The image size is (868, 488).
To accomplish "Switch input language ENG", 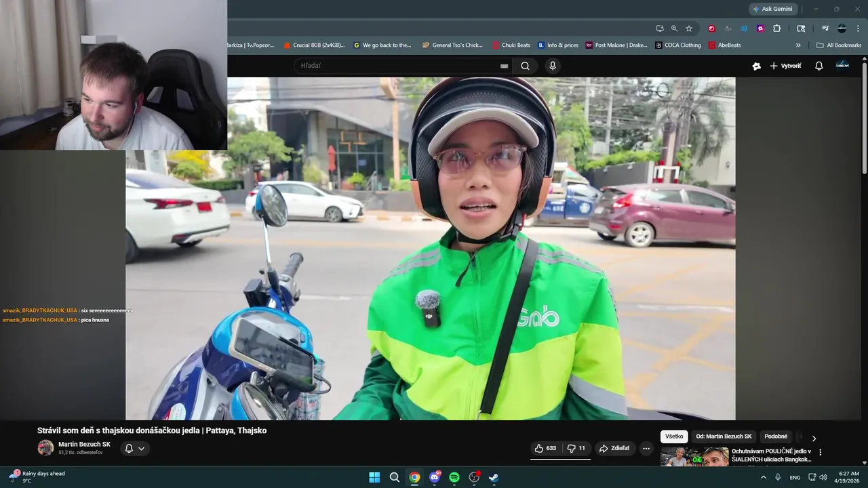I will coord(795,477).
